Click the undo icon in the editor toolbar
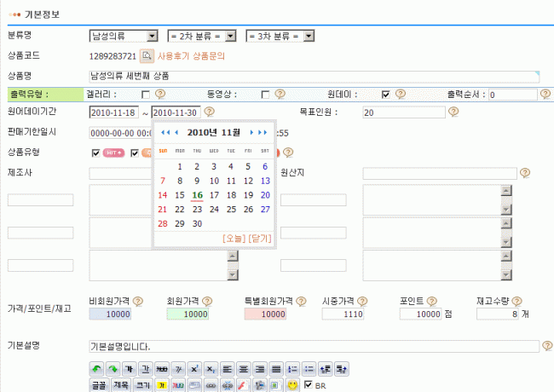Screen dimensions: 554x392 [97, 368]
